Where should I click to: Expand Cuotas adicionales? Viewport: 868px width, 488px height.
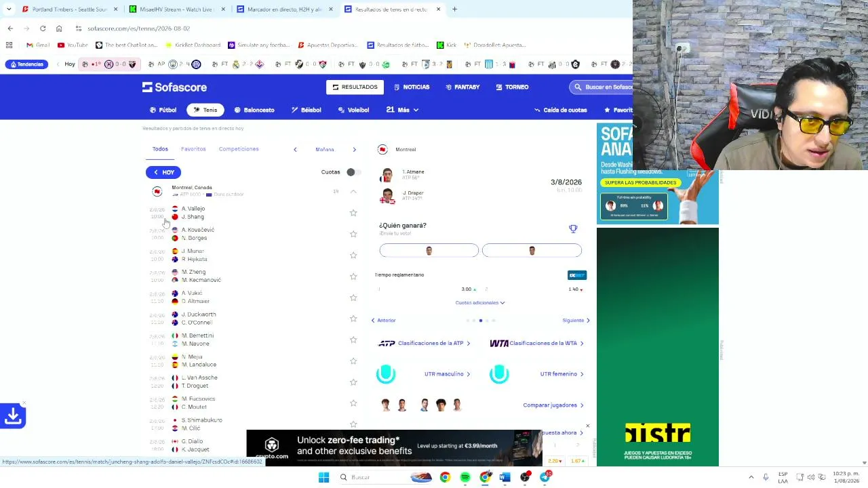click(x=480, y=303)
